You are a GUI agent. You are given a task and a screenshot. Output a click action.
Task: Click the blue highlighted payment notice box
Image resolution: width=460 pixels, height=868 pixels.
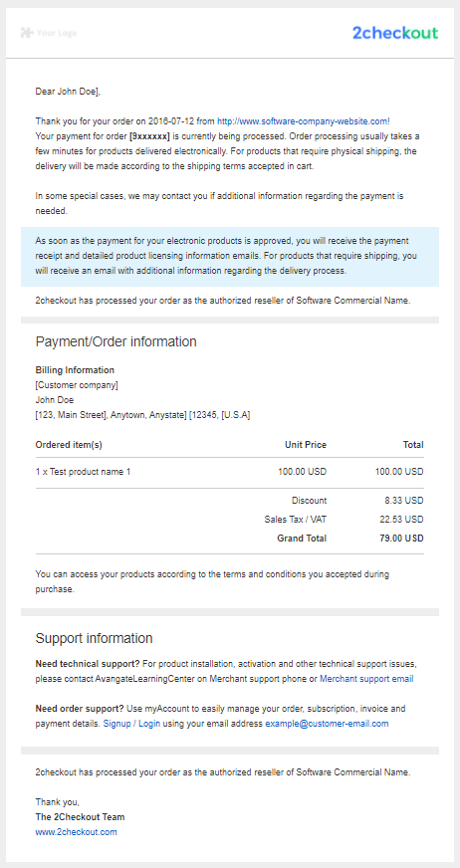coord(230,256)
